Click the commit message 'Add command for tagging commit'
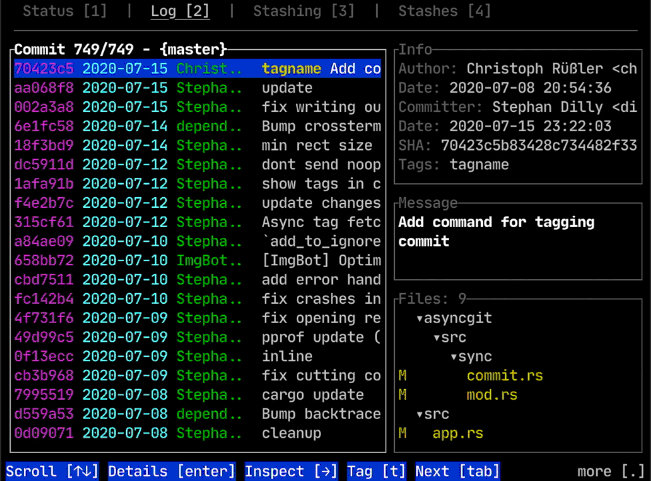The height and width of the screenshot is (481, 651). pos(496,232)
